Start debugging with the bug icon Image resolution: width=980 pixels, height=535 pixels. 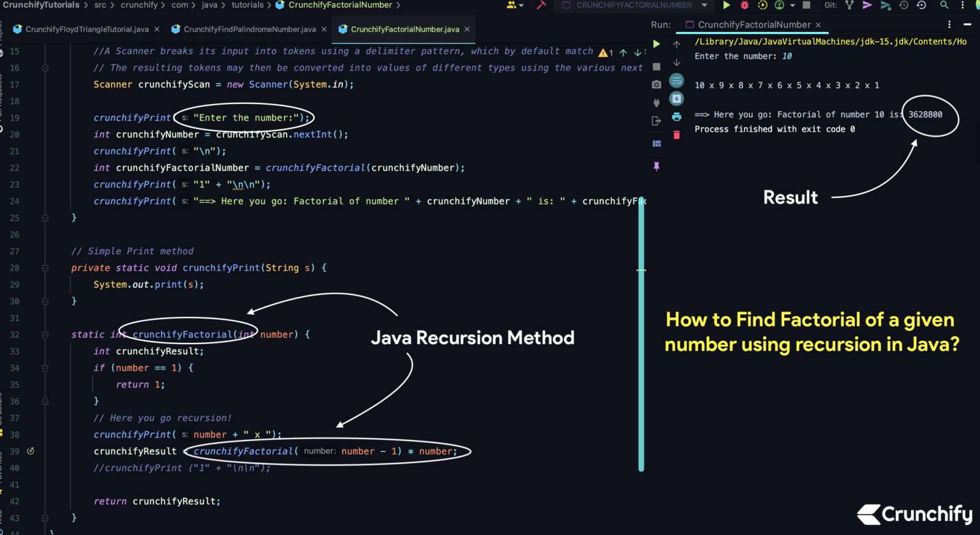click(744, 5)
